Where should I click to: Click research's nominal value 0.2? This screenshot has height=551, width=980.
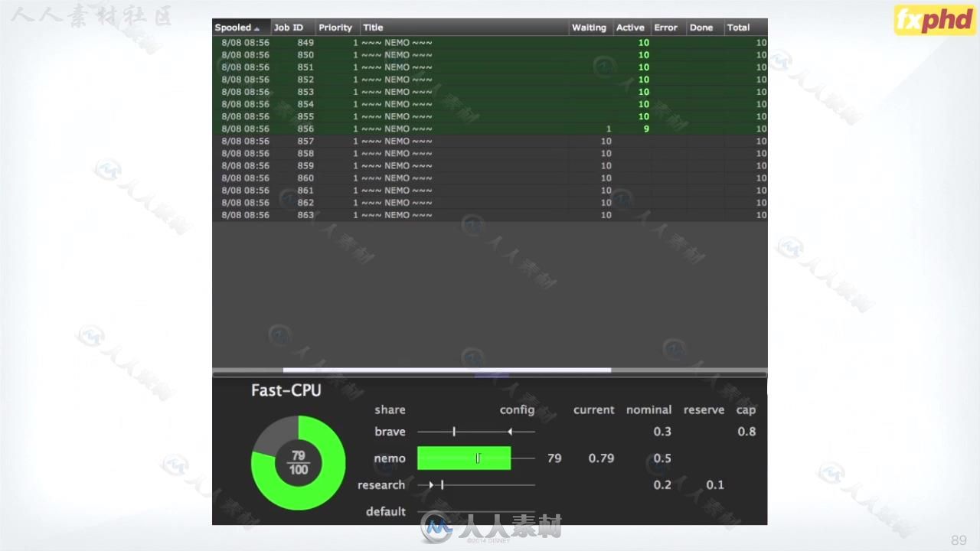(662, 485)
